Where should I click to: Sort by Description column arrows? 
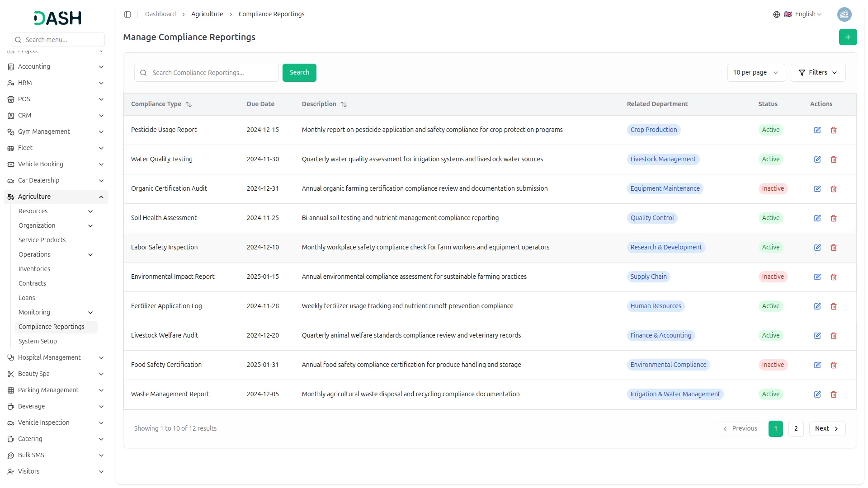344,104
